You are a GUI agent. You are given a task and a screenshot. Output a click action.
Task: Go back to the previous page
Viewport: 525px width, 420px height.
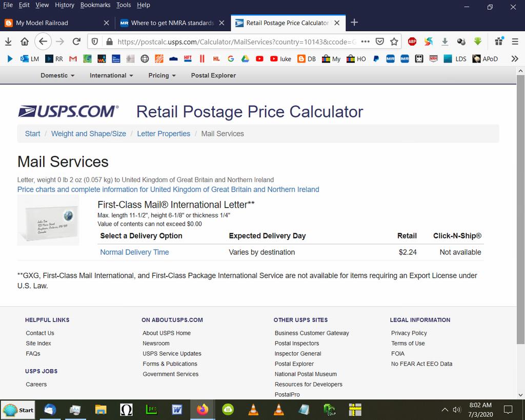tap(43, 42)
